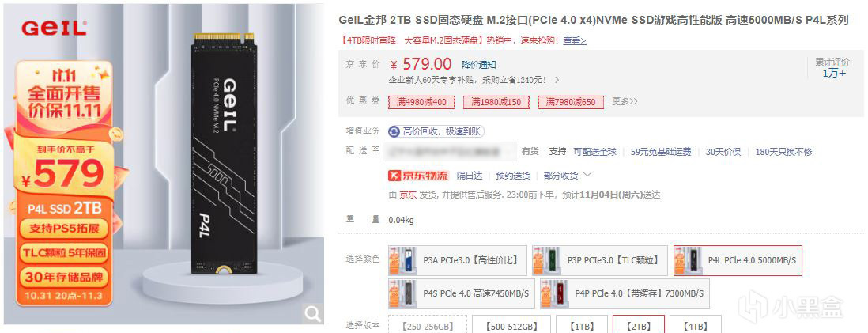Select the 1TB capacity version
868x333 pixels.
[x=582, y=324]
